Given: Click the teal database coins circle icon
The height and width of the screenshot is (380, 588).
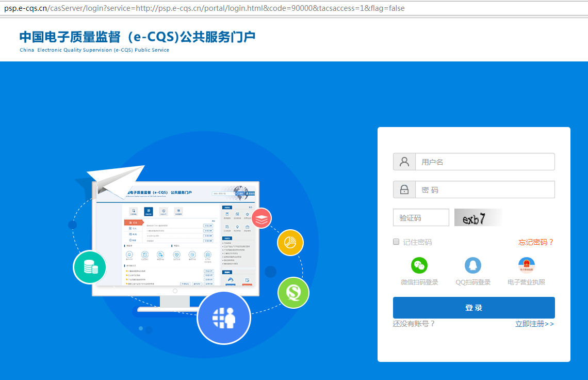Looking at the screenshot, I should 90,267.
